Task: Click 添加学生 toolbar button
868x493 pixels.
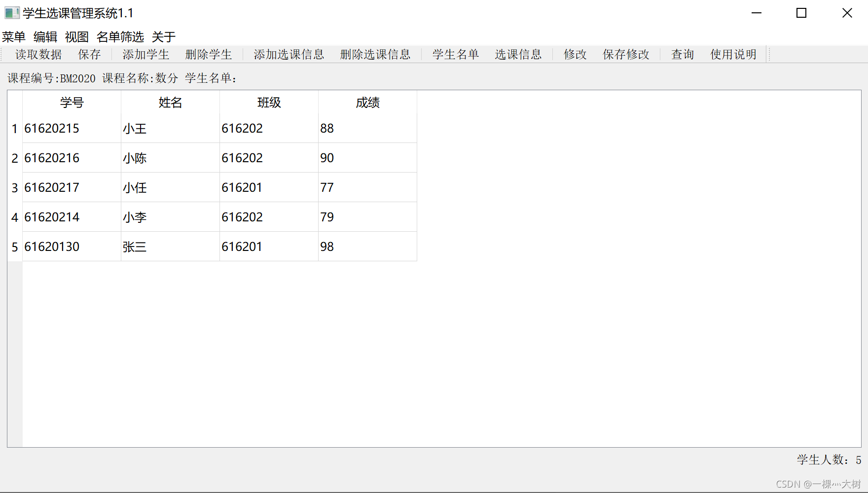Action: coord(146,54)
